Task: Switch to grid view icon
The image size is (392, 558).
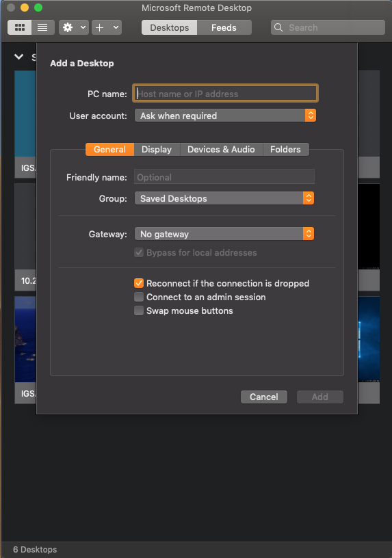Action: pos(20,27)
